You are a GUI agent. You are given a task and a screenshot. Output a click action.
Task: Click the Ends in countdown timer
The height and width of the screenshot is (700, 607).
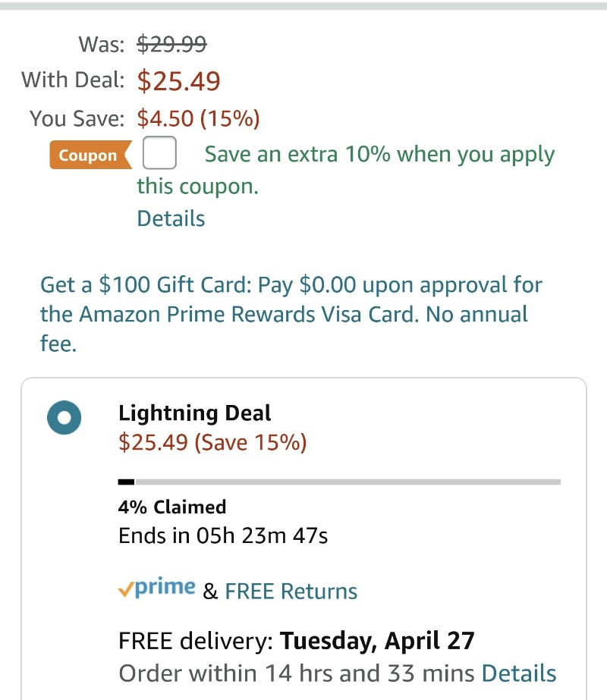pyautogui.click(x=223, y=535)
